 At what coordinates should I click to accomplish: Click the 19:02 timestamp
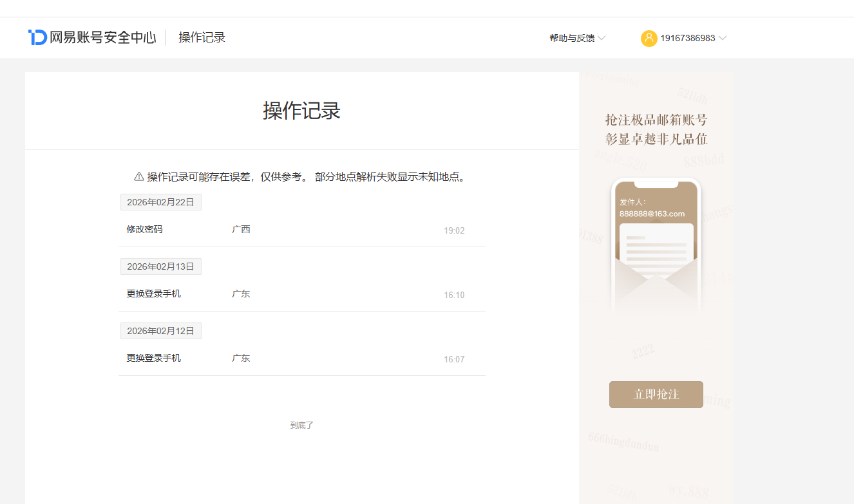[454, 230]
